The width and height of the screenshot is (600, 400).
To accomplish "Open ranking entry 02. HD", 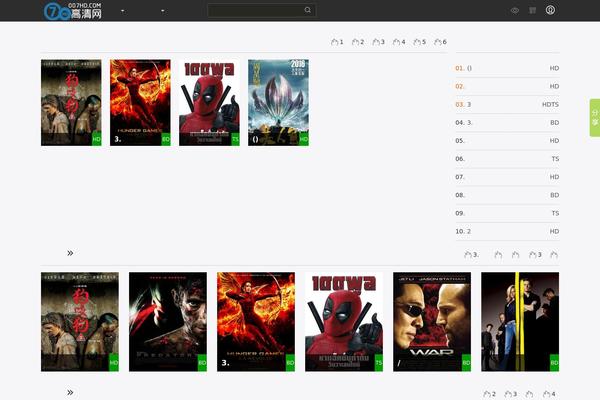I will coord(507,86).
